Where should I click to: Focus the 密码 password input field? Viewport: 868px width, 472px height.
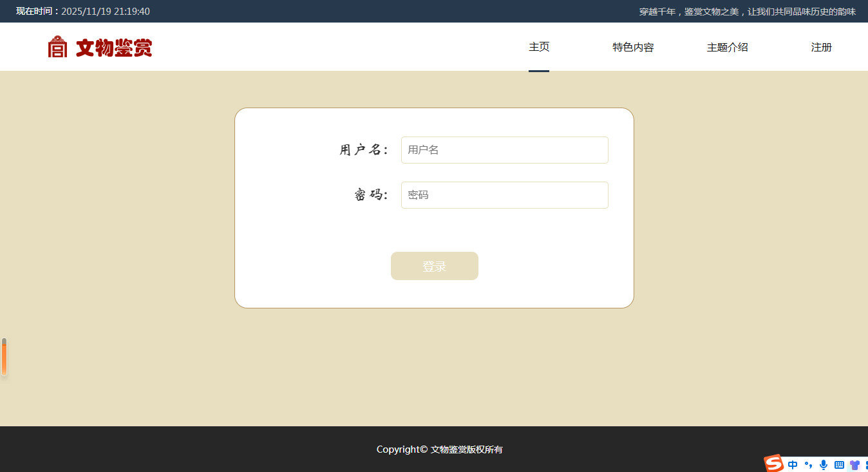(504, 195)
